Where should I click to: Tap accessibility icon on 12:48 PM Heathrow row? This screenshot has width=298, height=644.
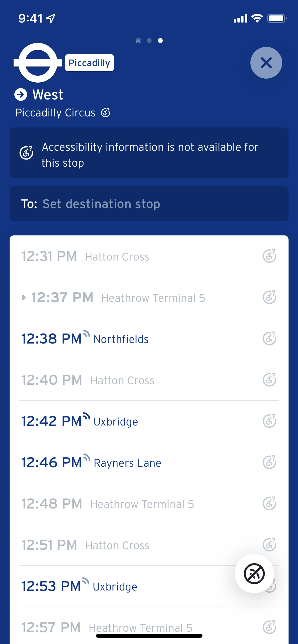(269, 503)
